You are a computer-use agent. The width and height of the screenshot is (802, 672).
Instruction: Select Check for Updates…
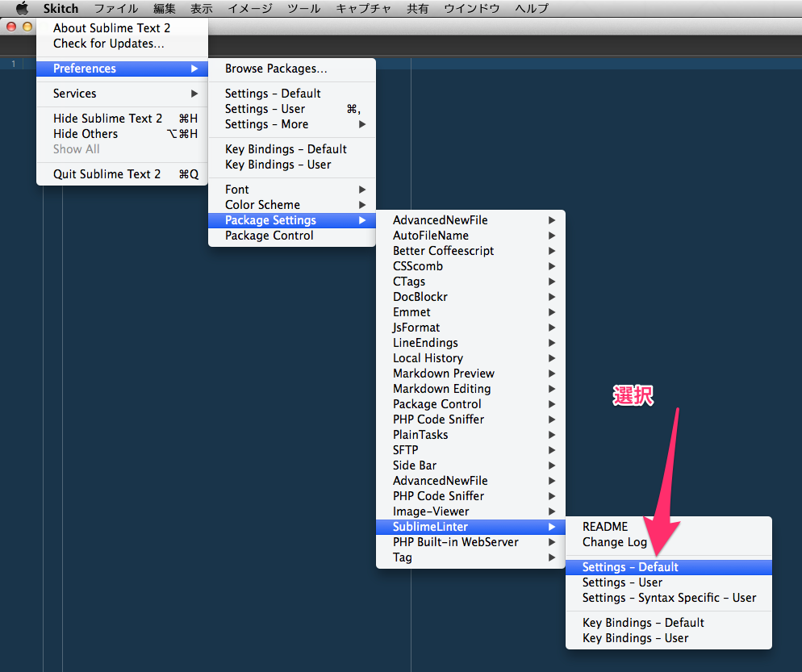click(123, 44)
